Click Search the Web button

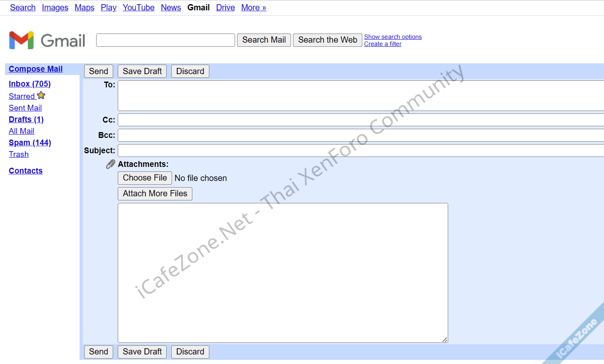pos(327,40)
